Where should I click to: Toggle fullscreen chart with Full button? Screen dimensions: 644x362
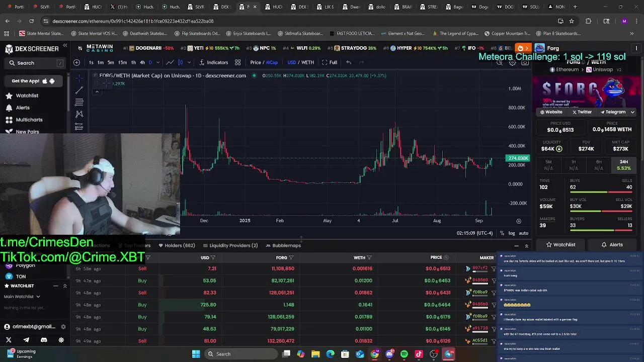coord(330,62)
